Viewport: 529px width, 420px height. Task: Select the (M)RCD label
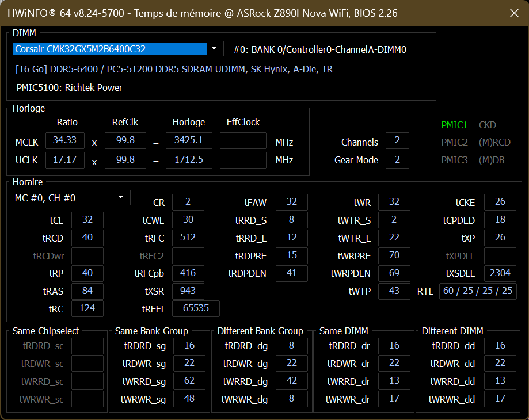(494, 142)
